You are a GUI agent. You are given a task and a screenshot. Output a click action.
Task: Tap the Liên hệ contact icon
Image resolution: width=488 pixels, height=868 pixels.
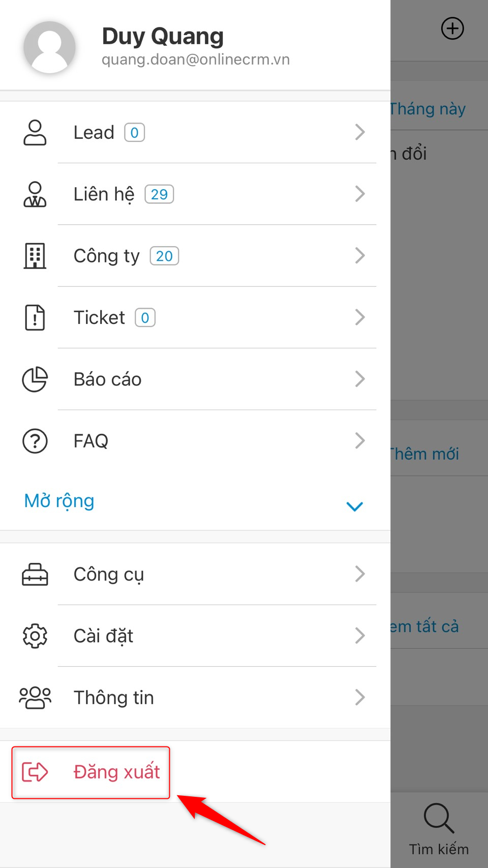pos(35,194)
